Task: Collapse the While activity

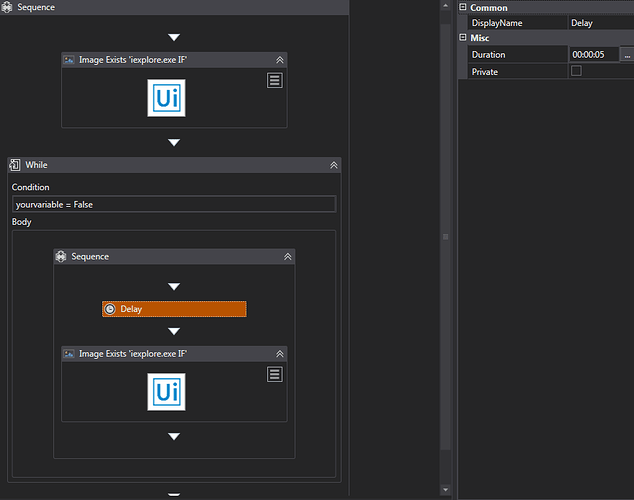Action: click(334, 165)
